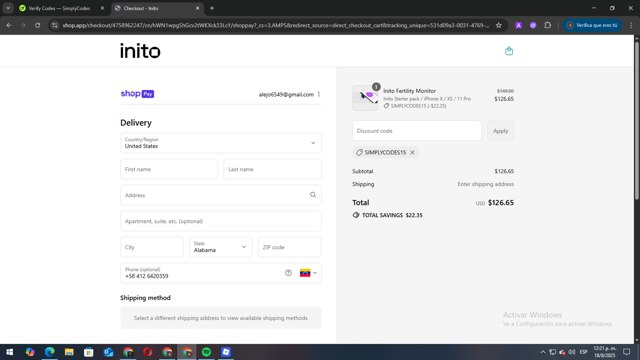
Task: Click the Apply discount button
Action: coord(500,131)
